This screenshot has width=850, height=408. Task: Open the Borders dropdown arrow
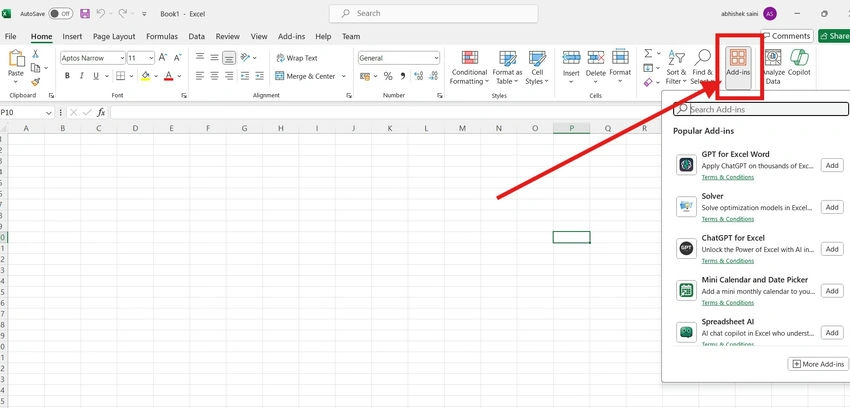[x=131, y=76]
